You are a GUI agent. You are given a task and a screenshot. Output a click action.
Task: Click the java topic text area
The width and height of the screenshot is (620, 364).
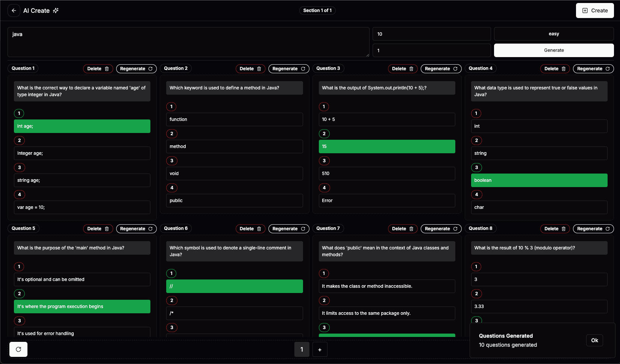click(188, 42)
